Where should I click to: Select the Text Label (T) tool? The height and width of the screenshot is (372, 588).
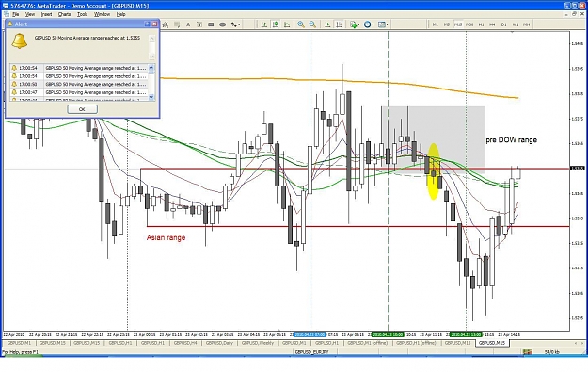[x=199, y=24]
